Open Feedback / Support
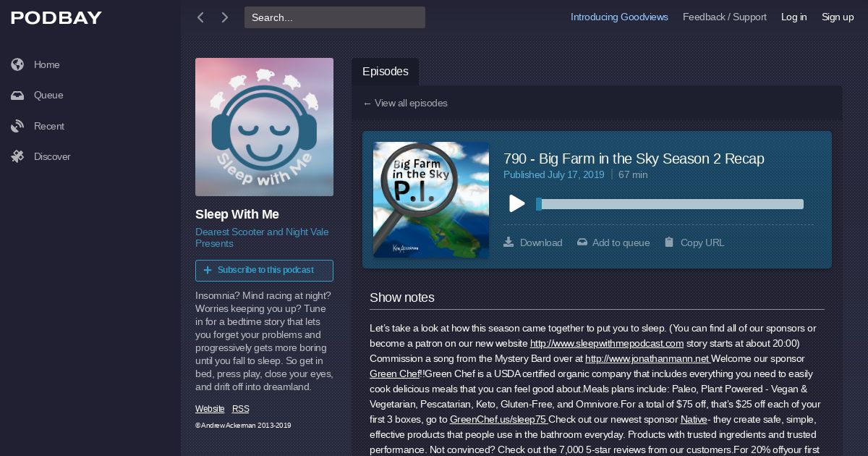 pos(725,17)
